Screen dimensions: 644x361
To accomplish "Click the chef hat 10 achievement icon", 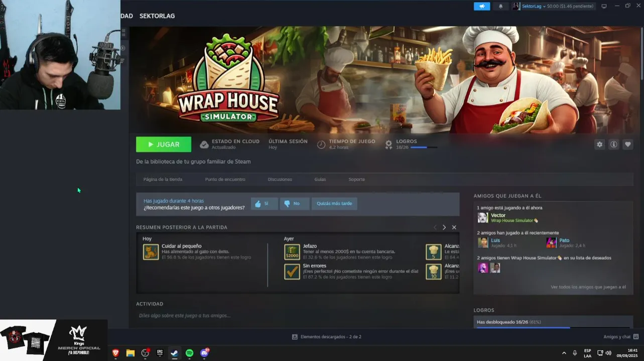I will click(x=434, y=272).
